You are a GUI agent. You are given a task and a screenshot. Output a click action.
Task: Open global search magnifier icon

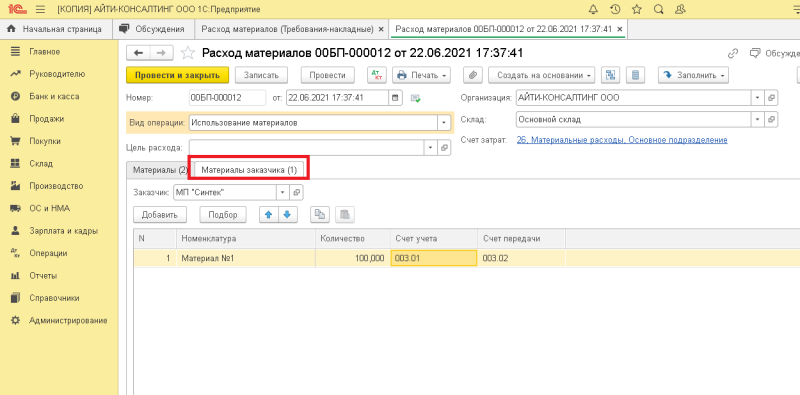658,9
